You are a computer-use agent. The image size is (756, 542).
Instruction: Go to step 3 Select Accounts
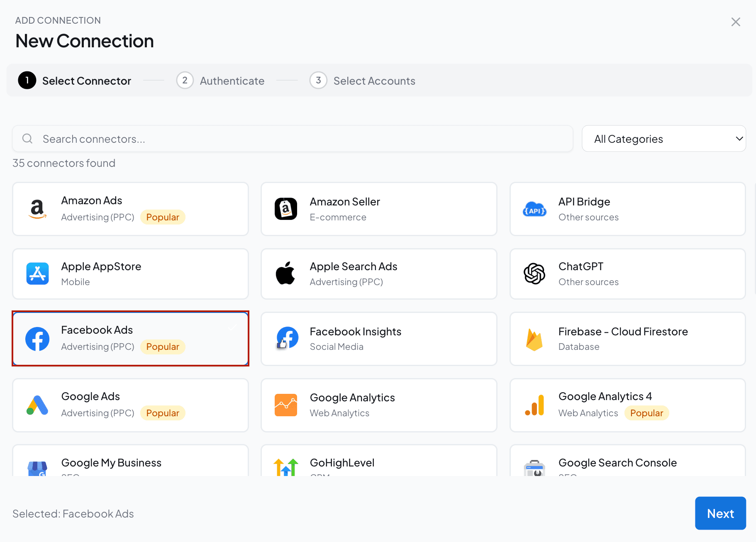[362, 81]
